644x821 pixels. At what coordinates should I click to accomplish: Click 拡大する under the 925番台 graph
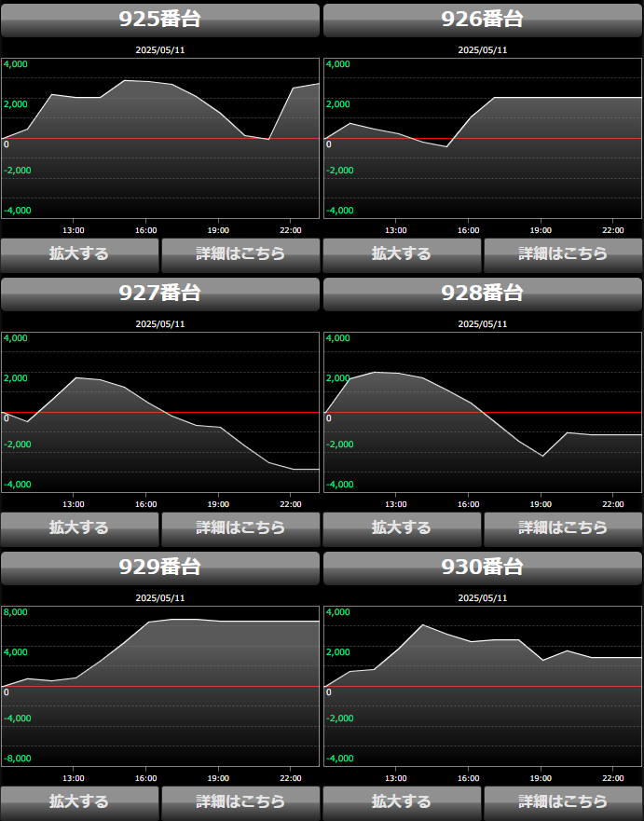(79, 255)
